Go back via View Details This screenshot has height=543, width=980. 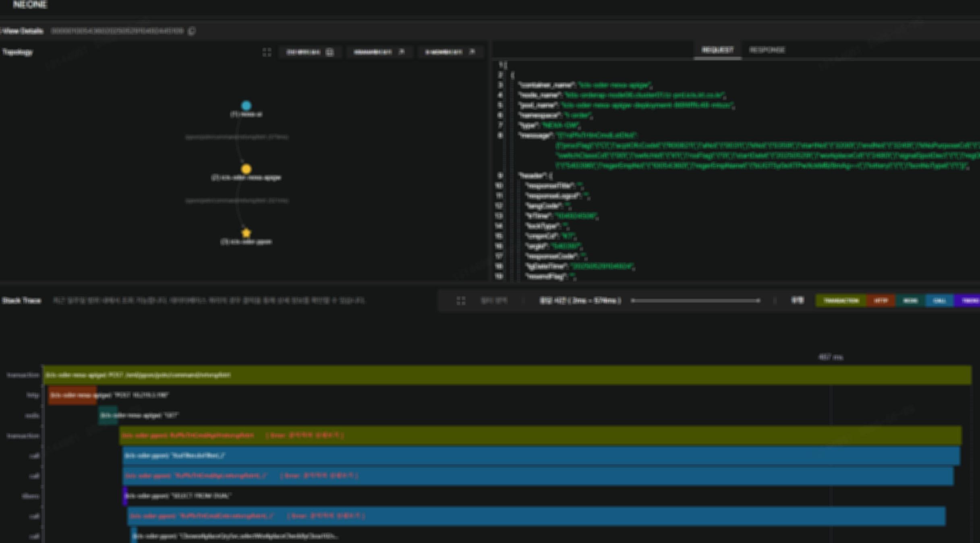[22, 31]
